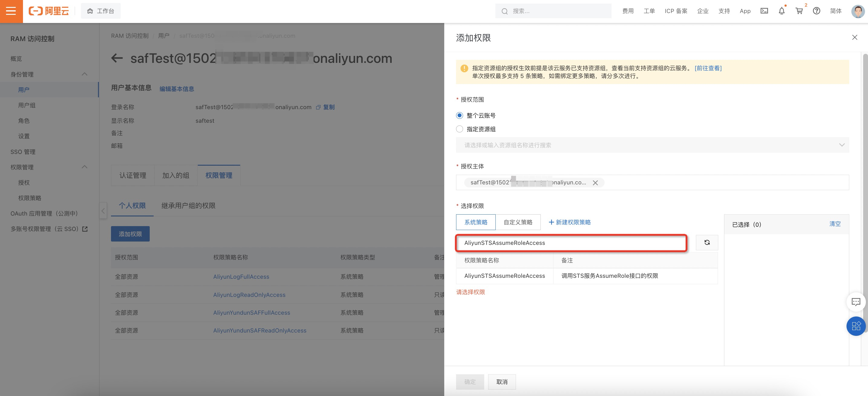Remove the safTest principal tag
The height and width of the screenshot is (396, 868).
(595, 183)
